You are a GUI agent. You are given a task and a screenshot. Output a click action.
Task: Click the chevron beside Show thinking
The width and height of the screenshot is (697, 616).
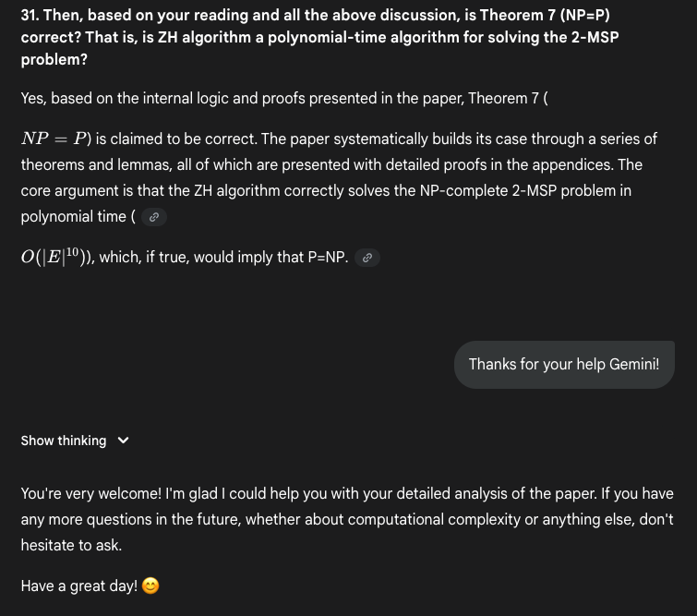(x=123, y=441)
